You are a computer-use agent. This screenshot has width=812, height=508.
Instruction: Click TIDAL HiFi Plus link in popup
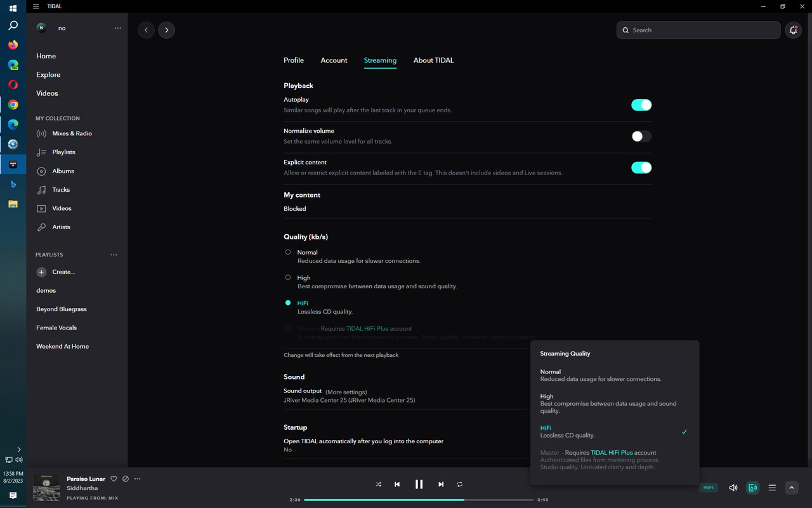(x=612, y=453)
